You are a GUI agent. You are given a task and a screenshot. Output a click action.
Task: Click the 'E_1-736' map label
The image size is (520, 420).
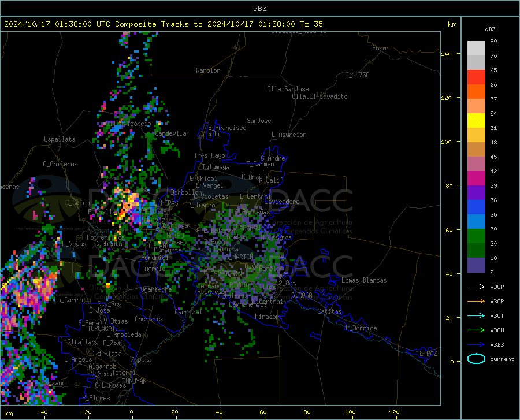coord(357,75)
